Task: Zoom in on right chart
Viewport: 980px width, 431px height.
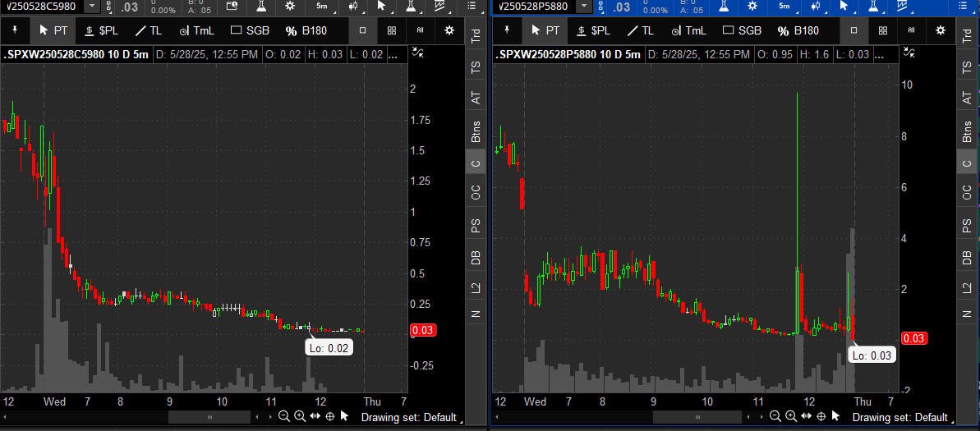Action: [791, 417]
